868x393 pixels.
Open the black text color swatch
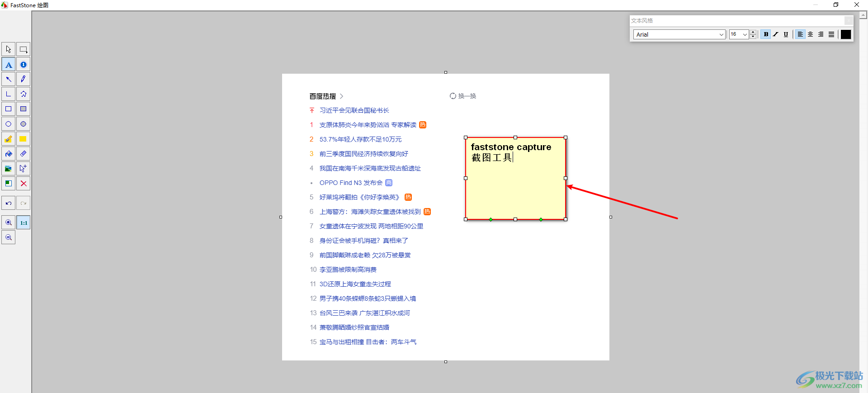pyautogui.click(x=846, y=34)
